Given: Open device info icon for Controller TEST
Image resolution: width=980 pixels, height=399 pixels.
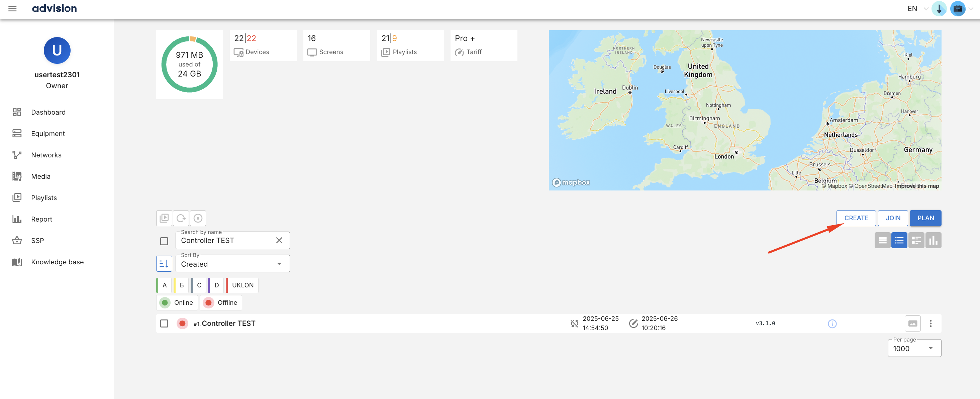Looking at the screenshot, I should tap(832, 324).
